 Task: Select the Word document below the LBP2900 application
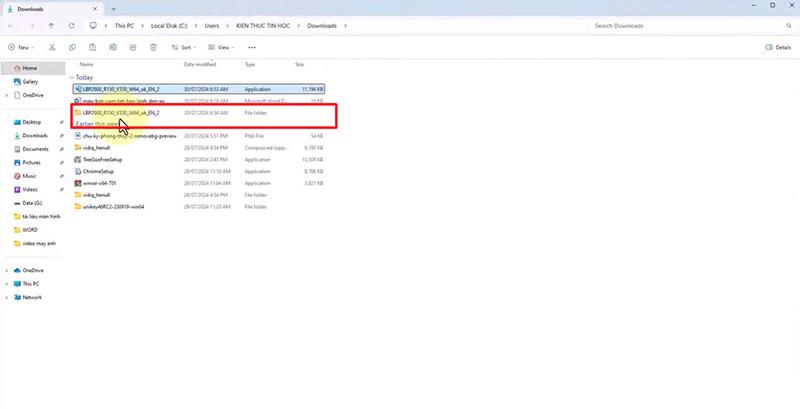pyautogui.click(x=198, y=101)
